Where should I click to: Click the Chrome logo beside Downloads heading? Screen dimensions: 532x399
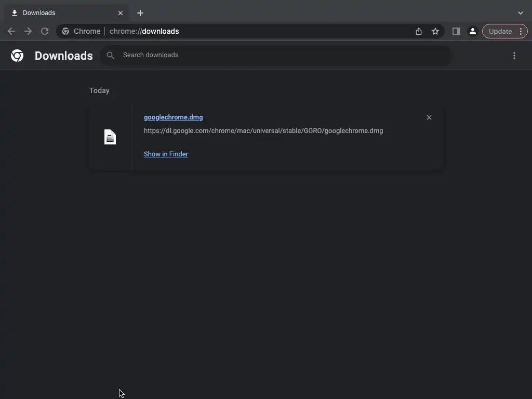(x=17, y=55)
